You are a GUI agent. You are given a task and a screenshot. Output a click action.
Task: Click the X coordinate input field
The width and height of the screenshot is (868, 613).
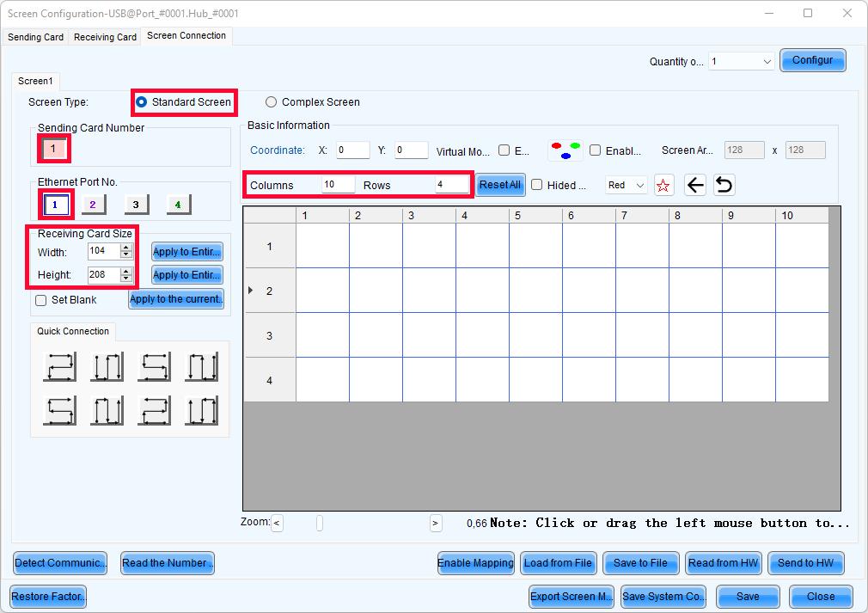352,150
